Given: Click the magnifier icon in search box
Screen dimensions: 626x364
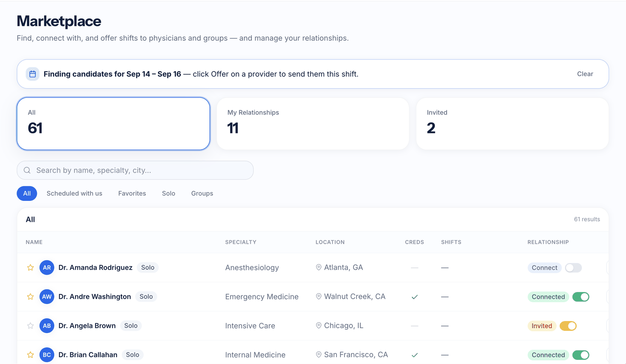Looking at the screenshot, I should coord(27,170).
